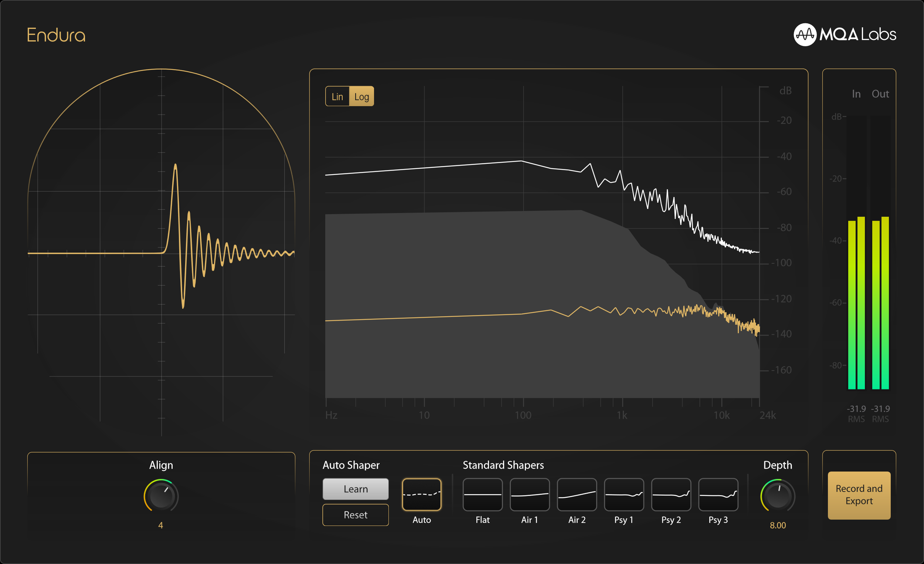Reset the auto shaper
Screen dimensions: 924x564
(356, 514)
